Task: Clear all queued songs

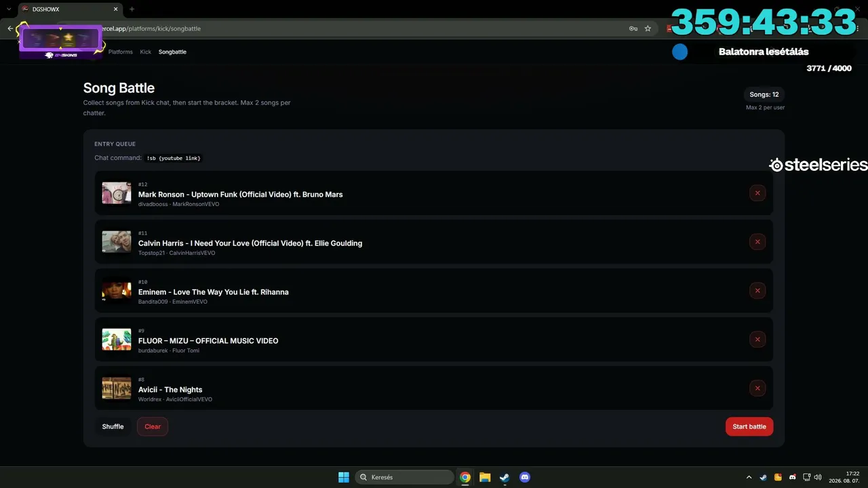Action: coord(153,426)
